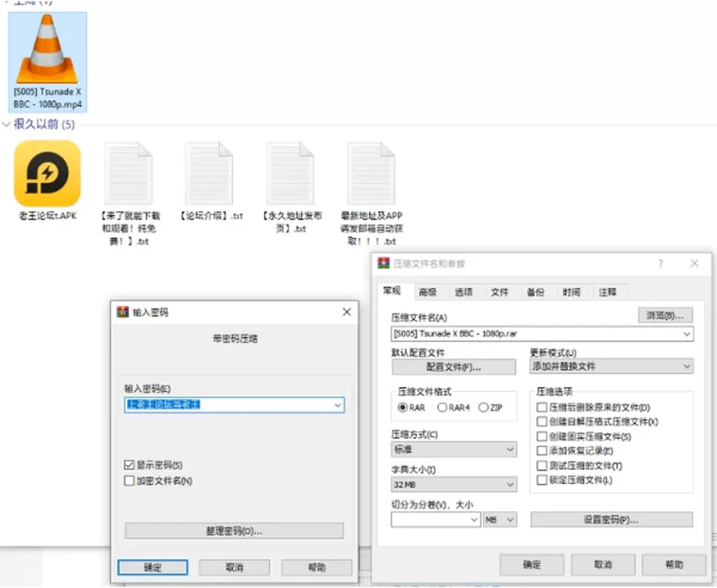Select the ZIP archive format radio button

point(483,407)
